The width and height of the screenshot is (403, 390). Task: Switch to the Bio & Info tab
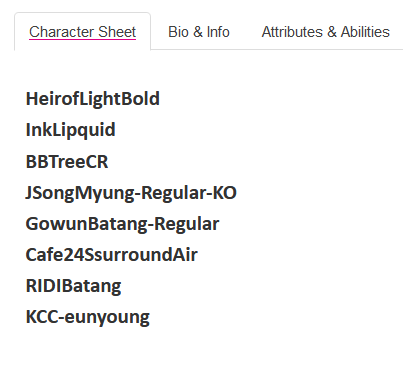tap(199, 32)
